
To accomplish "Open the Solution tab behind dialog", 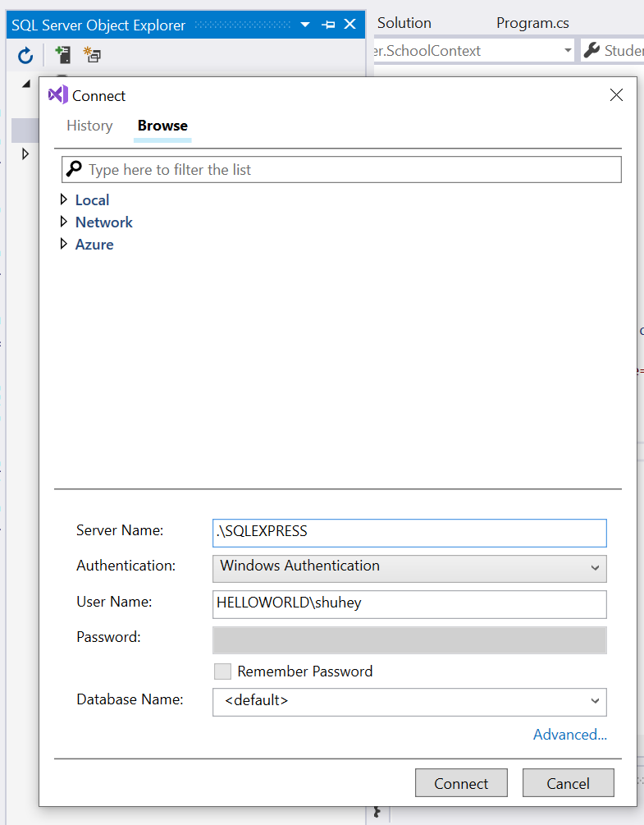I will click(x=404, y=23).
